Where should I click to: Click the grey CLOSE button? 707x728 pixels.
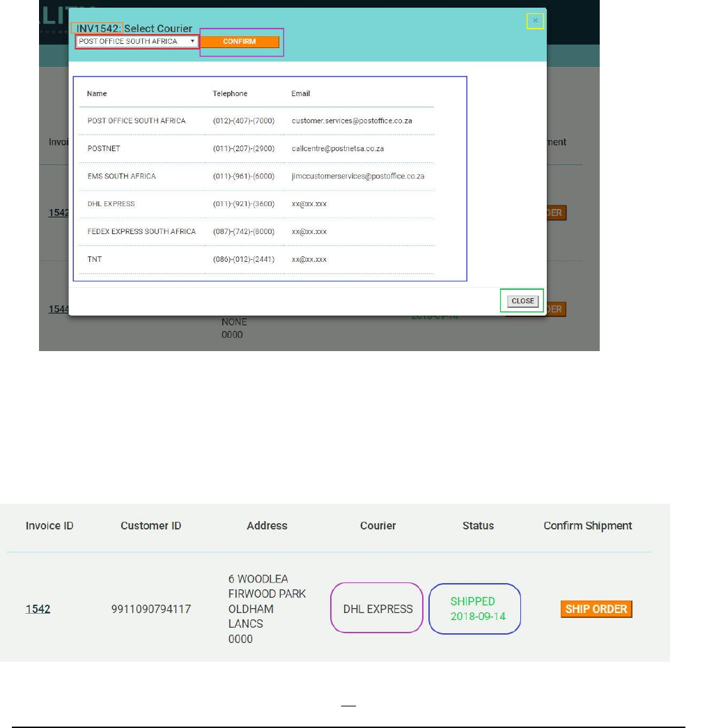click(522, 301)
